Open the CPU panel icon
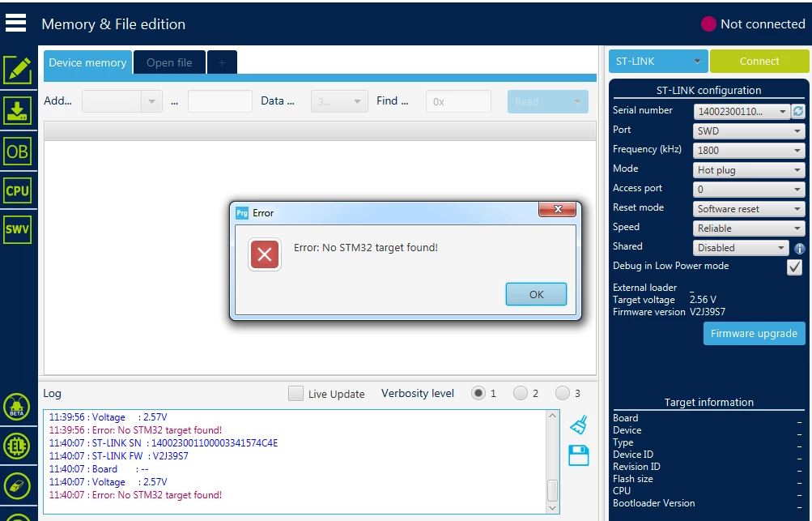 (18, 190)
